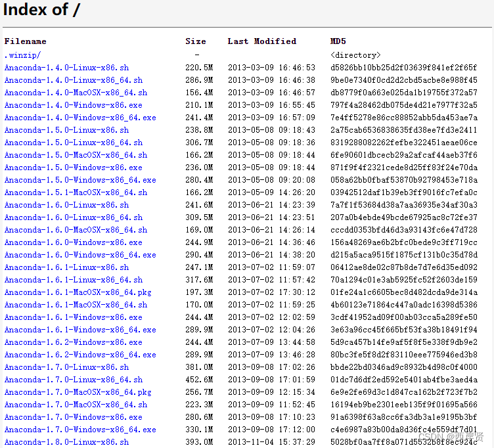Select Anaconda-1.6.0-Windows-x86_64.exe link
Viewport: 494px width, 448px height.
[x=80, y=255]
